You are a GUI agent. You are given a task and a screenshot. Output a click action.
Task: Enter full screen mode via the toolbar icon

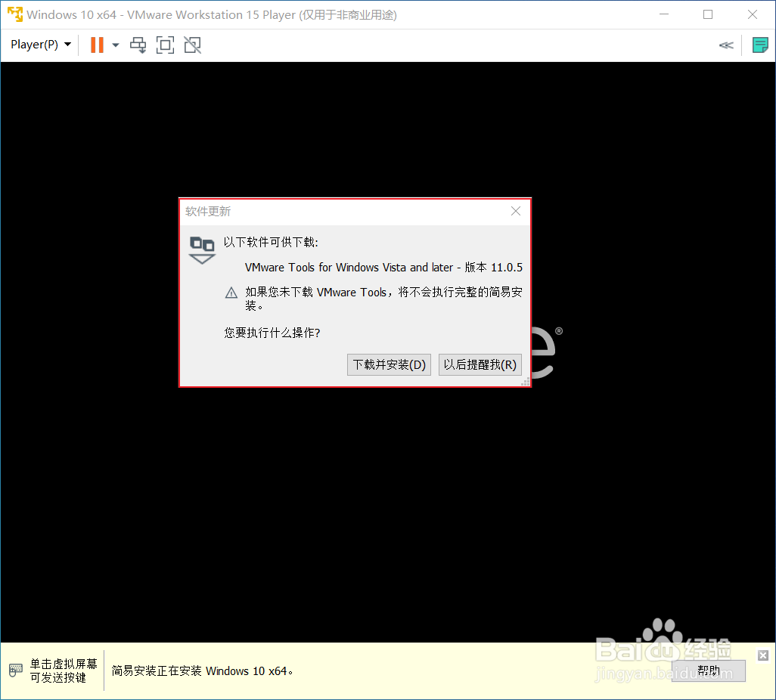[x=165, y=45]
